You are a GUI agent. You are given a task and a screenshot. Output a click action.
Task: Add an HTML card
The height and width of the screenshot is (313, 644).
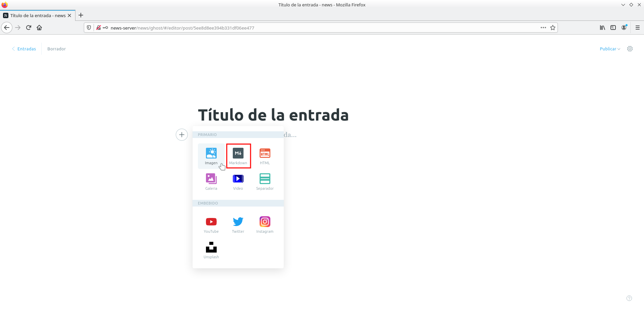point(265,156)
